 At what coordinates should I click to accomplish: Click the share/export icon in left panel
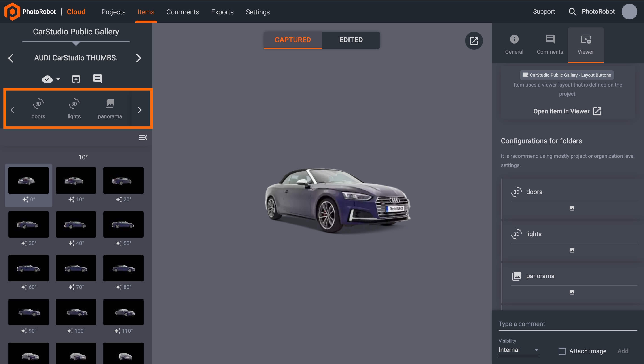pyautogui.click(x=76, y=79)
